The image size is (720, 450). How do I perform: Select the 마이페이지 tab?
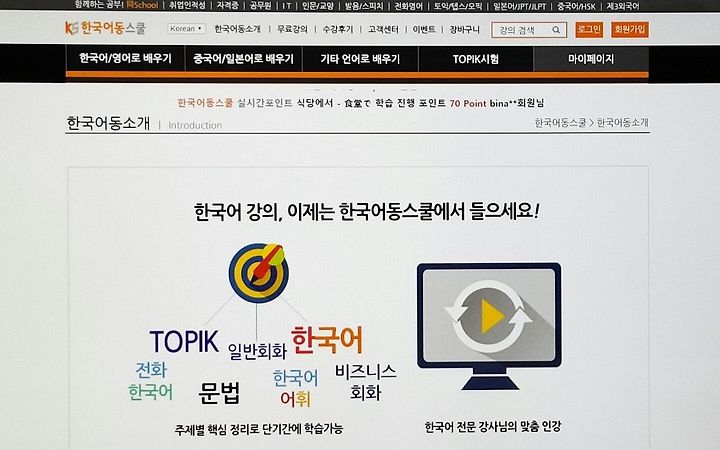coord(591,58)
